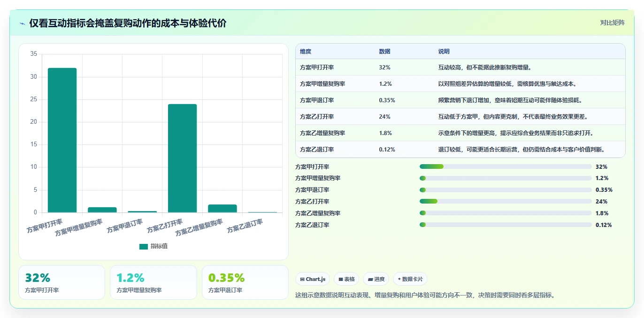
Task: Select the 方案乙退订率 table row name
Action: pos(317,149)
